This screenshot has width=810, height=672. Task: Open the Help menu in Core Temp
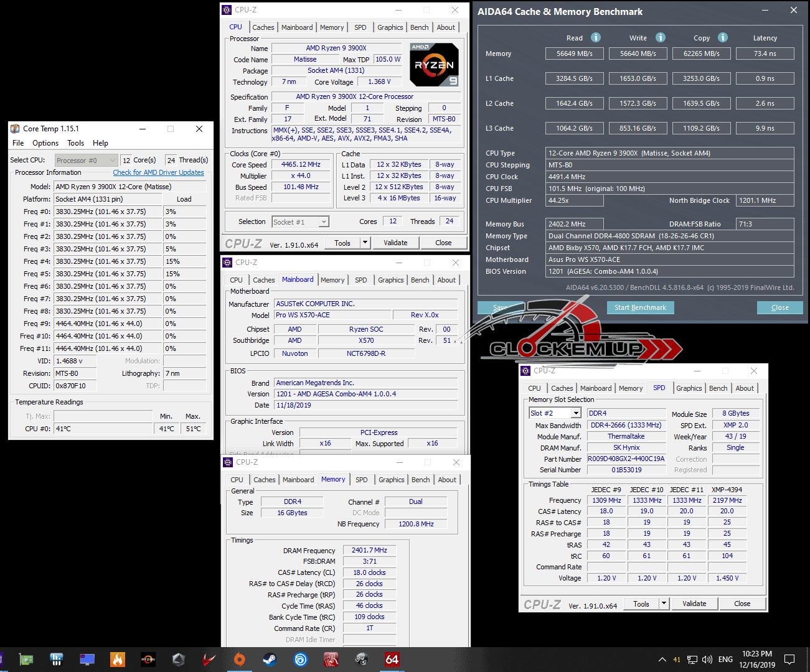coord(100,143)
